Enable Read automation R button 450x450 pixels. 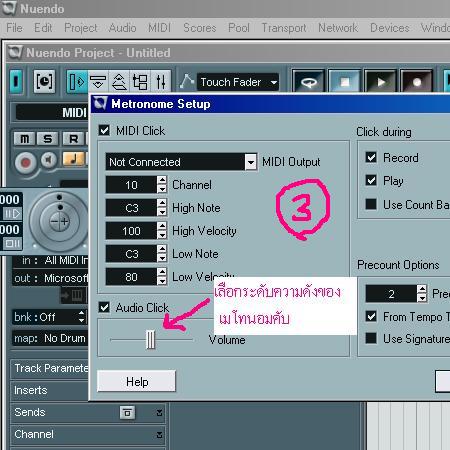73,139
